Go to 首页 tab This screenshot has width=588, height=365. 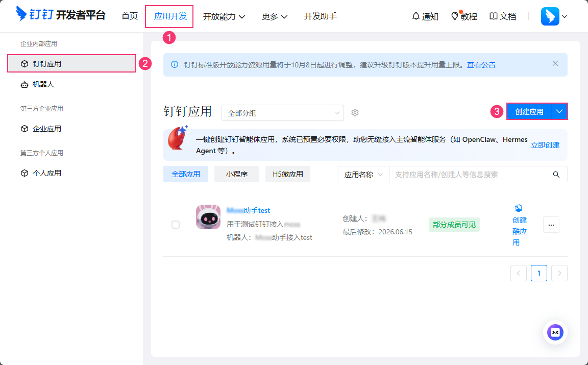tap(130, 16)
